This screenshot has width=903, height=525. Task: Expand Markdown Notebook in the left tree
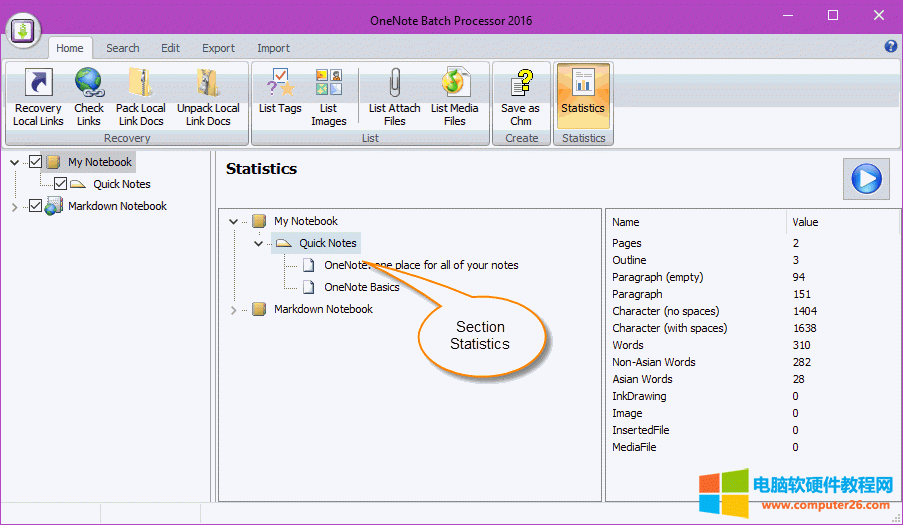14,207
